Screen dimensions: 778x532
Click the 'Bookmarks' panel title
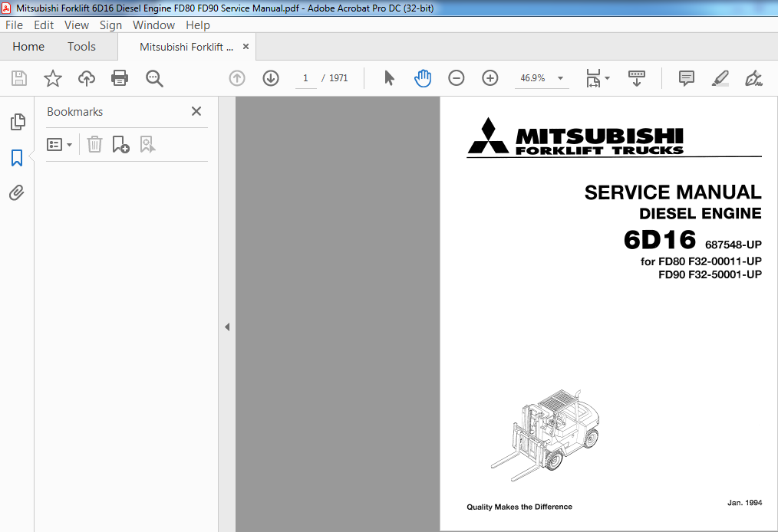click(75, 112)
